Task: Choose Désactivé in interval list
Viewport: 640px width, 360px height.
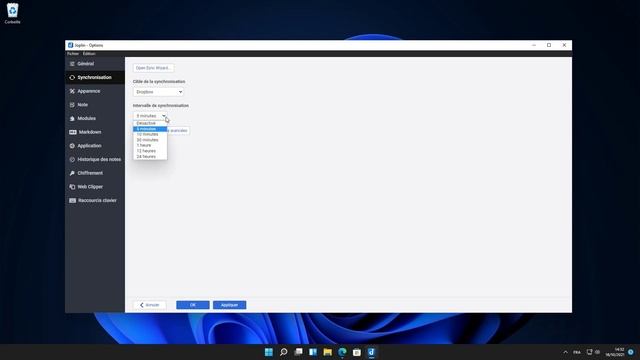Action: [150, 123]
